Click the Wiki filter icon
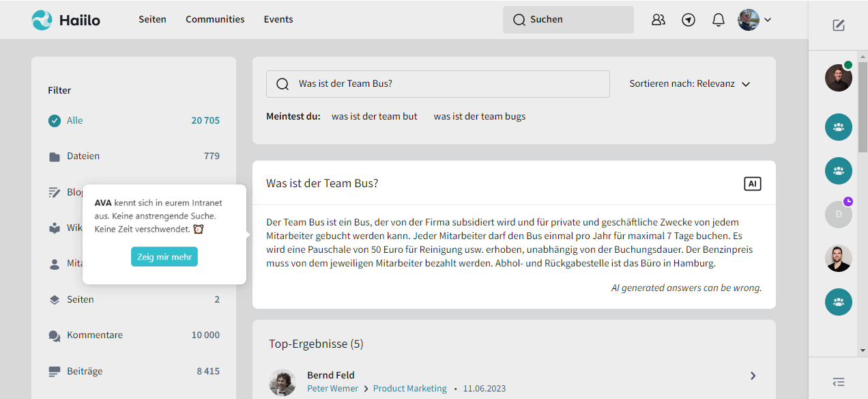Viewport: 868px width, 399px height. pyautogui.click(x=55, y=228)
